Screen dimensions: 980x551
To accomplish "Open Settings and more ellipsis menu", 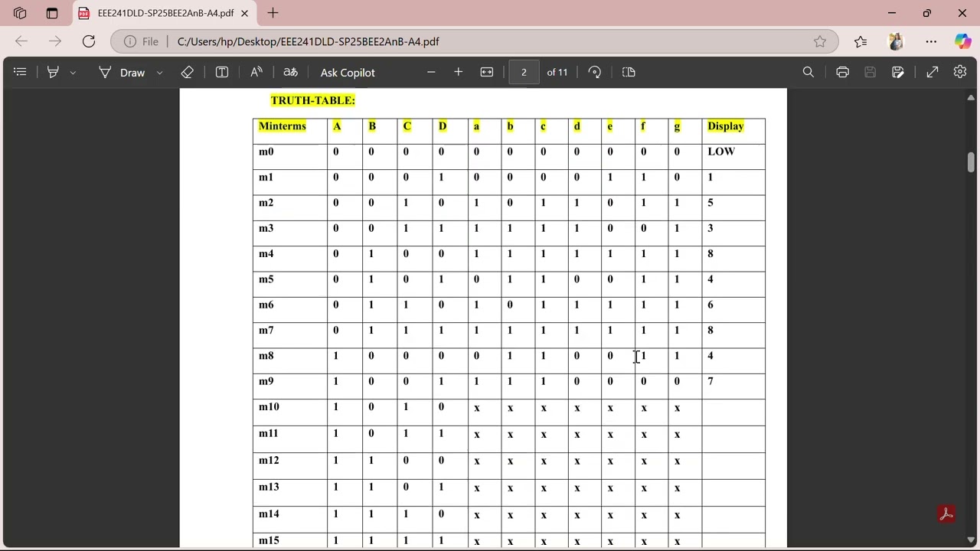I will point(931,41).
